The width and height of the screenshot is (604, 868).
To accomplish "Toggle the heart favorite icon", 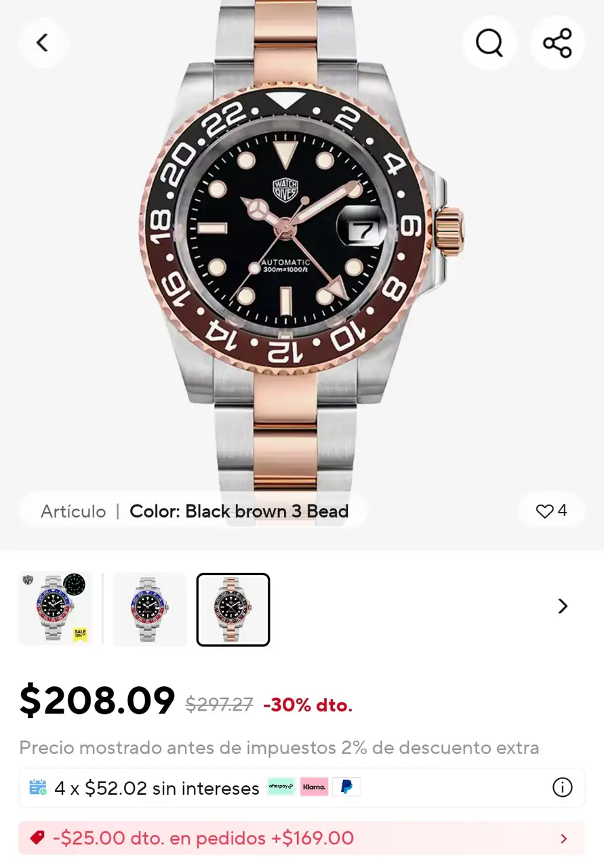I will point(544,511).
